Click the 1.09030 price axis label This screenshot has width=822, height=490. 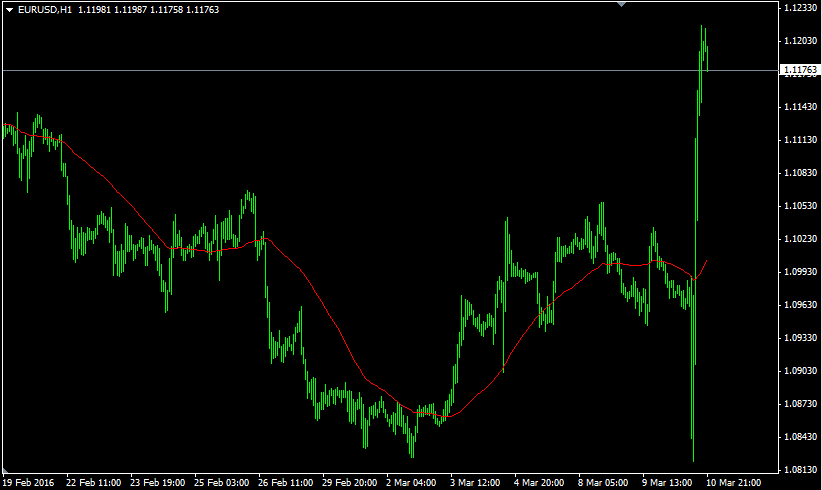pyautogui.click(x=801, y=371)
